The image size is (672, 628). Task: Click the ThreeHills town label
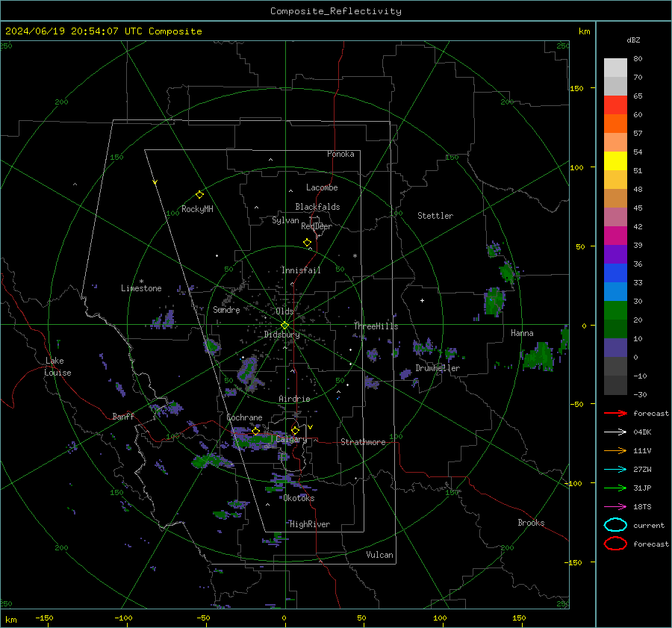pyautogui.click(x=376, y=326)
